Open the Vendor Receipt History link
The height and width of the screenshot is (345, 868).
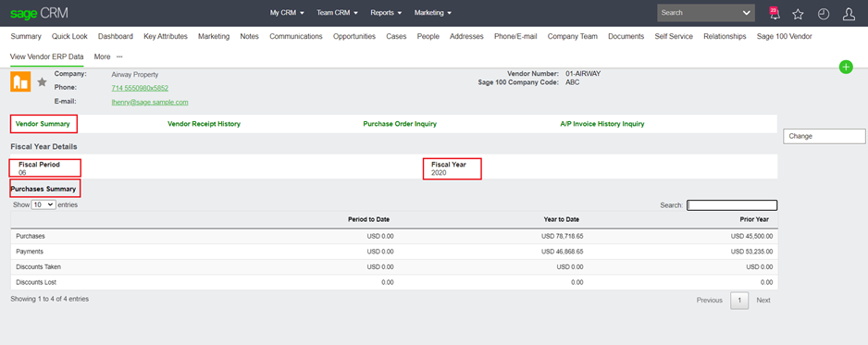pyautogui.click(x=204, y=124)
